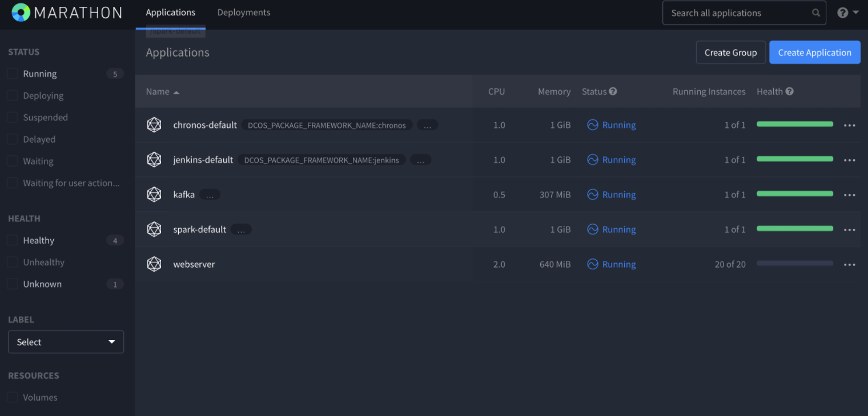Expand more labels on the jenkins-default row

[421, 160]
